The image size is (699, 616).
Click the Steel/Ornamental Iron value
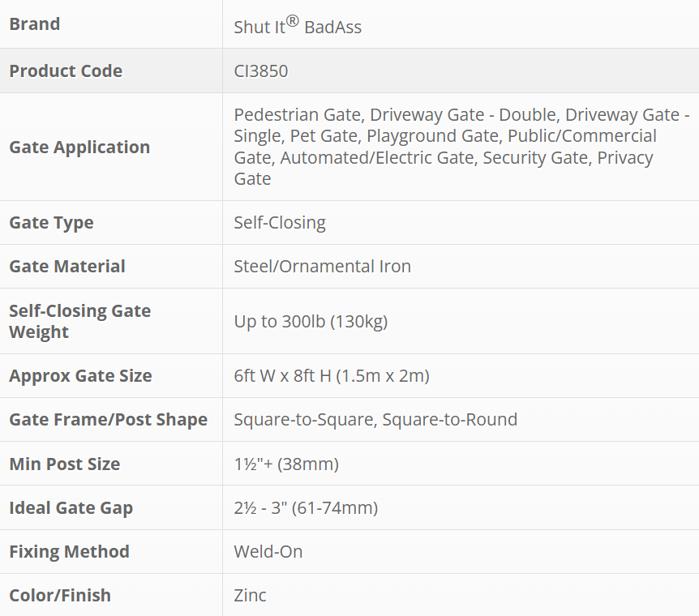click(322, 267)
